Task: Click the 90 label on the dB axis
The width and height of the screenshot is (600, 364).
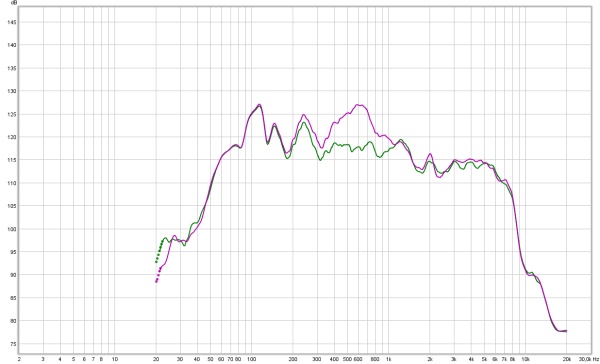Action: [13, 275]
